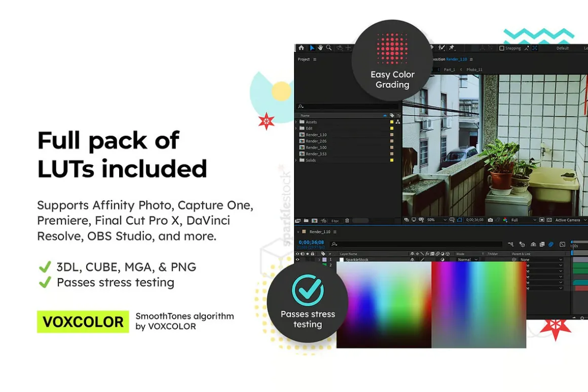Toggle Motion Blur enable switch in timeline
Screen dimensions: 588x392
[551, 244]
